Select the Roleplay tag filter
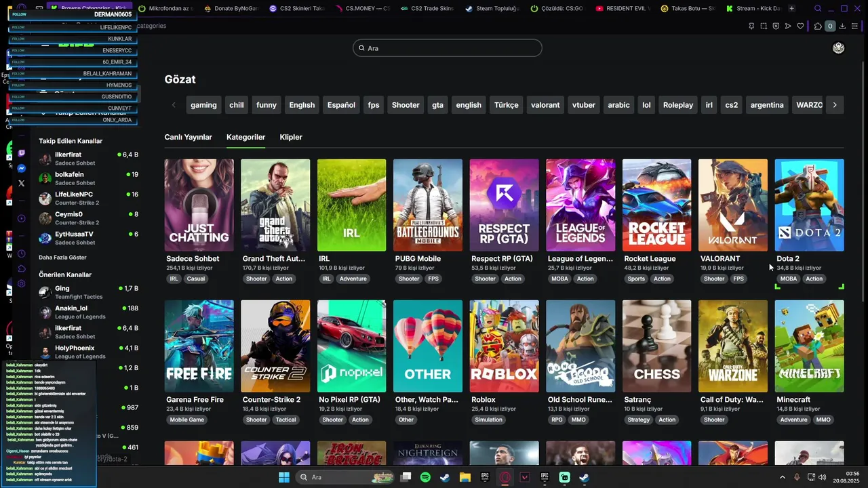Screen dimensions: 868x488 pos(678,105)
